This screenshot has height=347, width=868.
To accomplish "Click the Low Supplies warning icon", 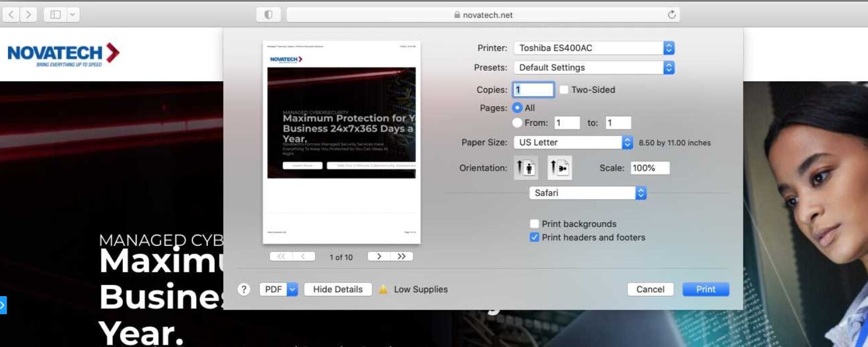I will (383, 289).
